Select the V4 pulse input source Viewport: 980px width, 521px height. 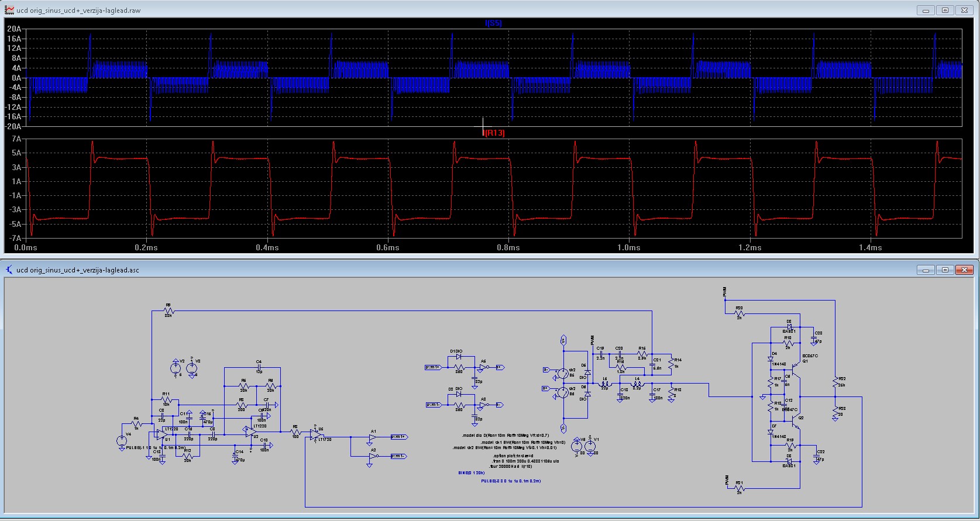coord(122,441)
